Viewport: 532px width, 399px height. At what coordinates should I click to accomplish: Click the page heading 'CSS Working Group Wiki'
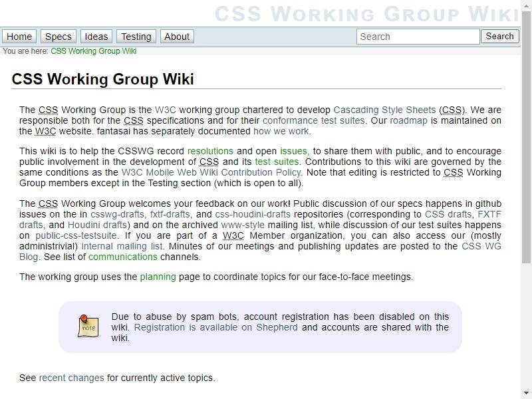click(x=103, y=79)
